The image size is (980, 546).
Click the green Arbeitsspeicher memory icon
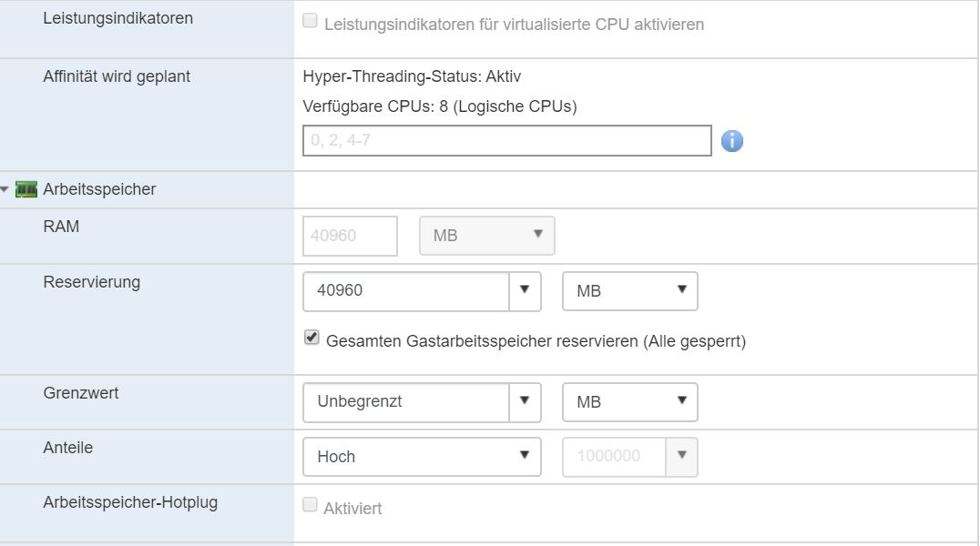26,190
